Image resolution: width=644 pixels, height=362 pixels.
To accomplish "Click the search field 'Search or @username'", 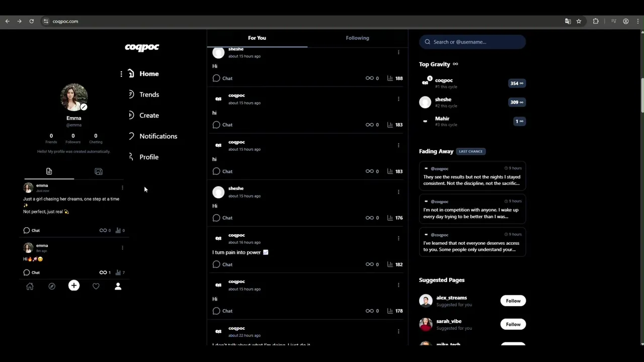I will pos(472,42).
